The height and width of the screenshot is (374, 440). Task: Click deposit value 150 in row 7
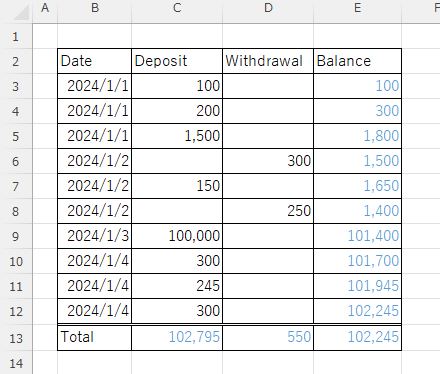click(x=177, y=186)
